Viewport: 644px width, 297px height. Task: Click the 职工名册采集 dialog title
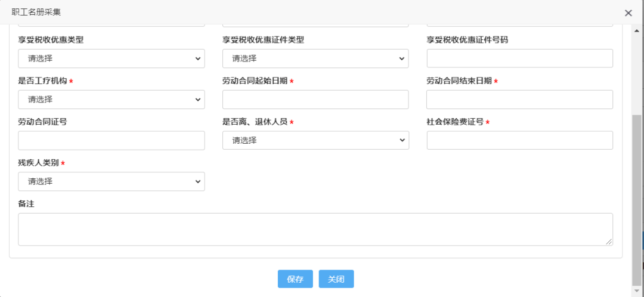tap(36, 13)
